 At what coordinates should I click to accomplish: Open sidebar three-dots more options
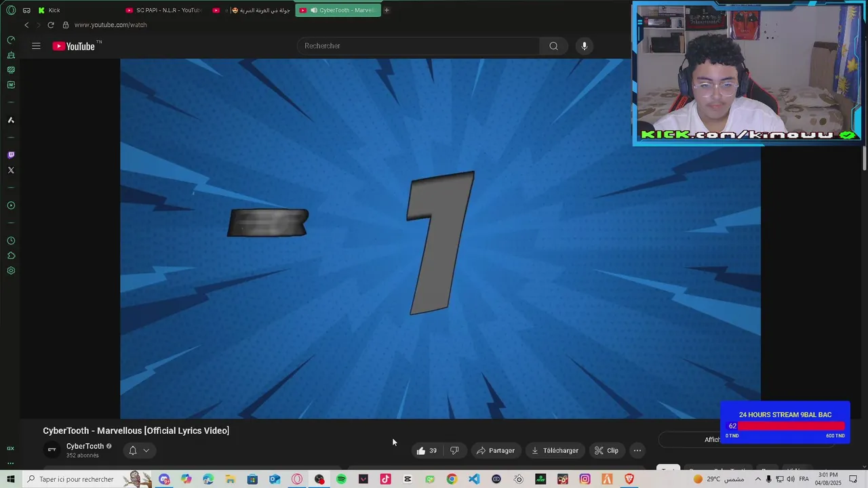10,464
